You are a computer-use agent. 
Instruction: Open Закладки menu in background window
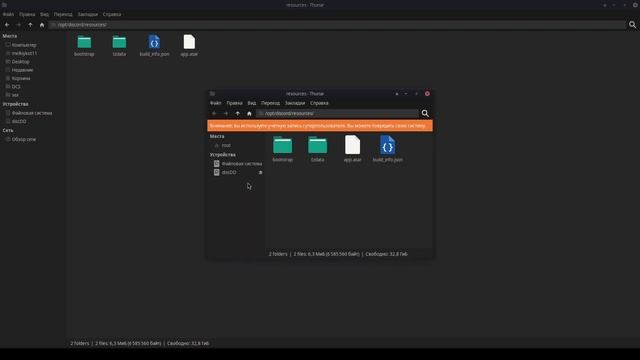pyautogui.click(x=88, y=14)
